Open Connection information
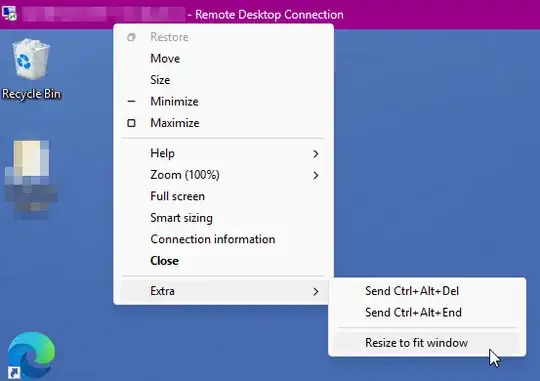540x381 pixels. pyautogui.click(x=223, y=239)
